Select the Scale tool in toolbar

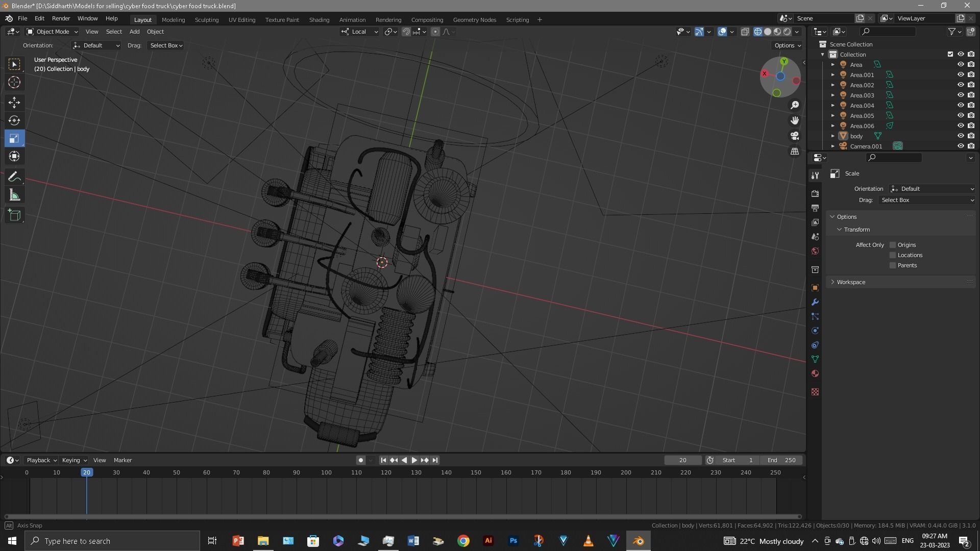pos(14,138)
